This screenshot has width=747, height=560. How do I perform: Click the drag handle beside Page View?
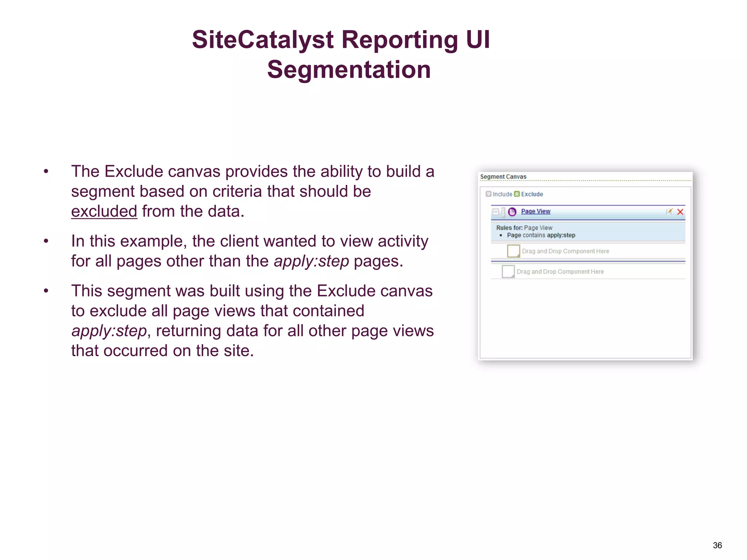(503, 212)
